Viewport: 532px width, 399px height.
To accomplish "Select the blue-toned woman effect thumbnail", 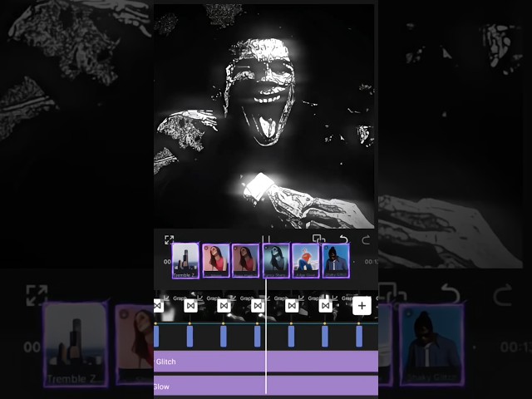I will click(276, 260).
